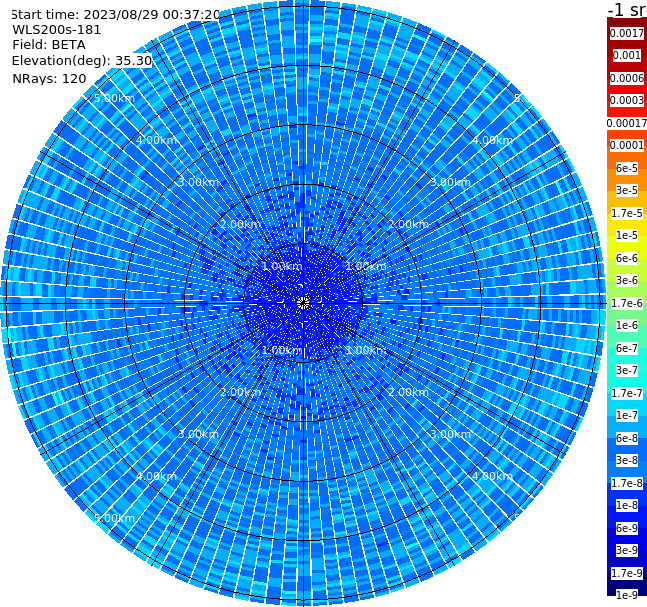Image resolution: width=647 pixels, height=607 pixels.
Task: Click the 1.7e-7 color scale label
Action: 626,393
